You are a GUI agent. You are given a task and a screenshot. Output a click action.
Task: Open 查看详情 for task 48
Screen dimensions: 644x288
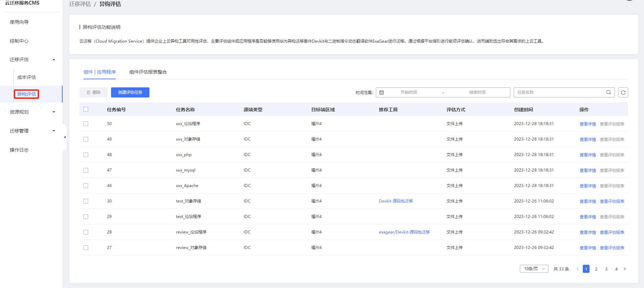(588, 155)
